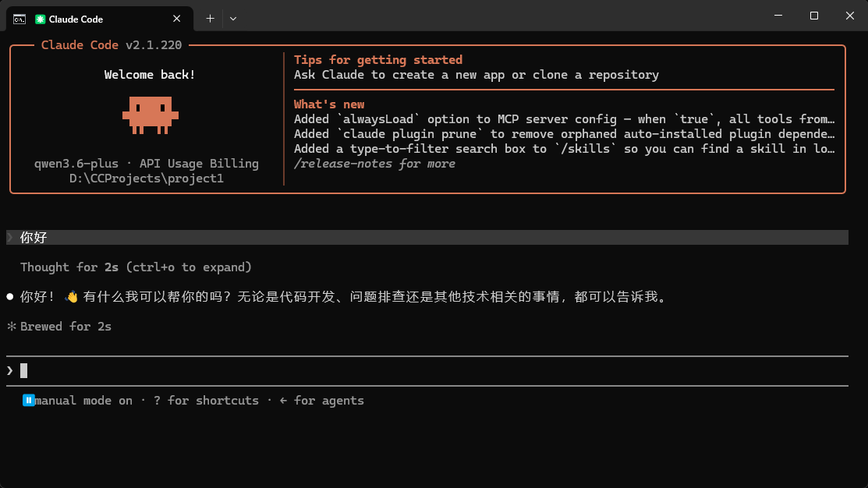The image size is (868, 488).
Task: Click the '/release-notes for more' text
Action: (375, 164)
